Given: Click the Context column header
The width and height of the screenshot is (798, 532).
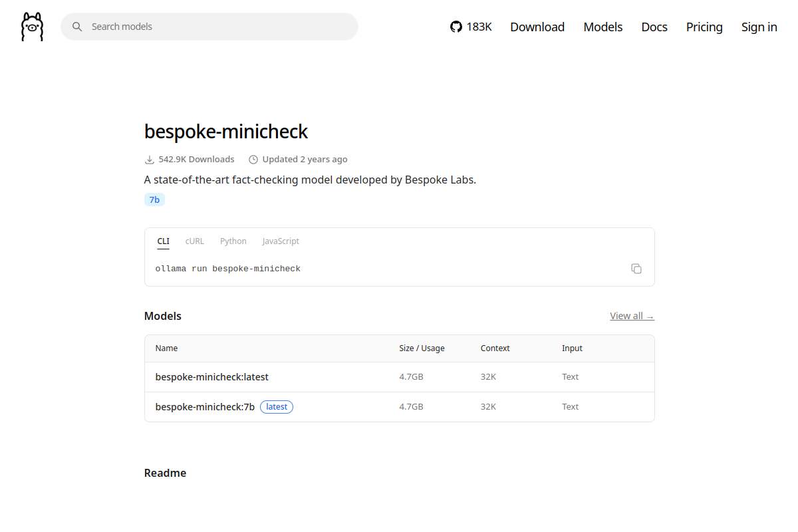Looking at the screenshot, I should tap(495, 348).
